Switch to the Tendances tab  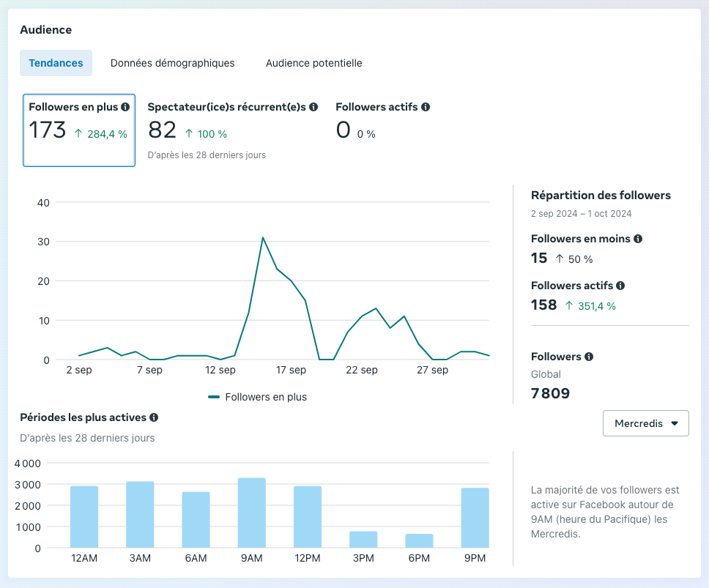(x=56, y=63)
